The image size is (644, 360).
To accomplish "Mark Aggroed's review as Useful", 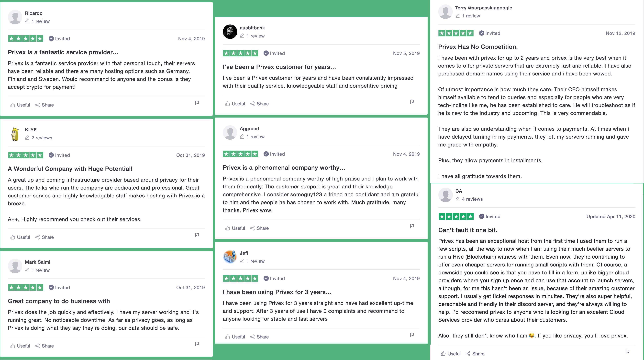I will 235,228.
